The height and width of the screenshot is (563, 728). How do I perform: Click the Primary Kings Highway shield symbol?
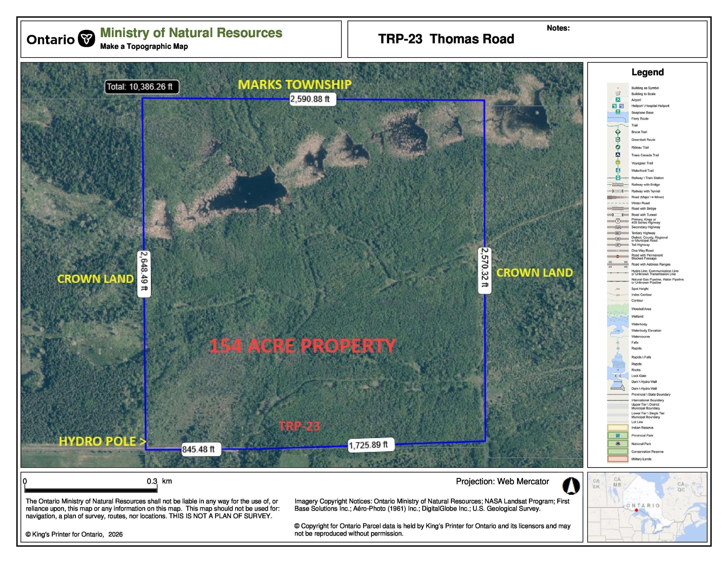tap(618, 221)
